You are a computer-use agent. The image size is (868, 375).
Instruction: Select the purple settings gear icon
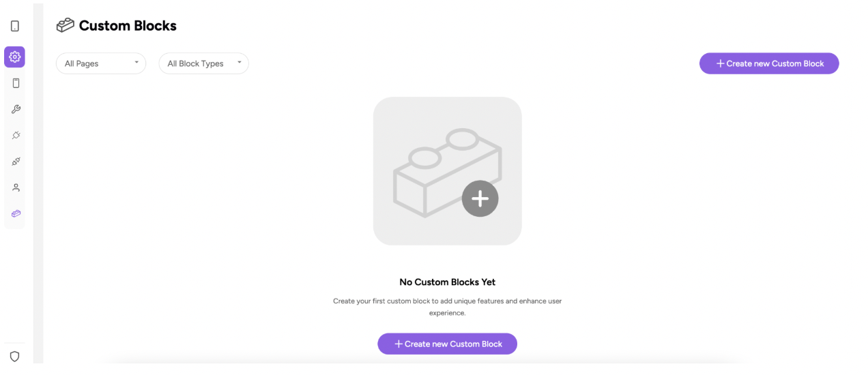tap(14, 57)
